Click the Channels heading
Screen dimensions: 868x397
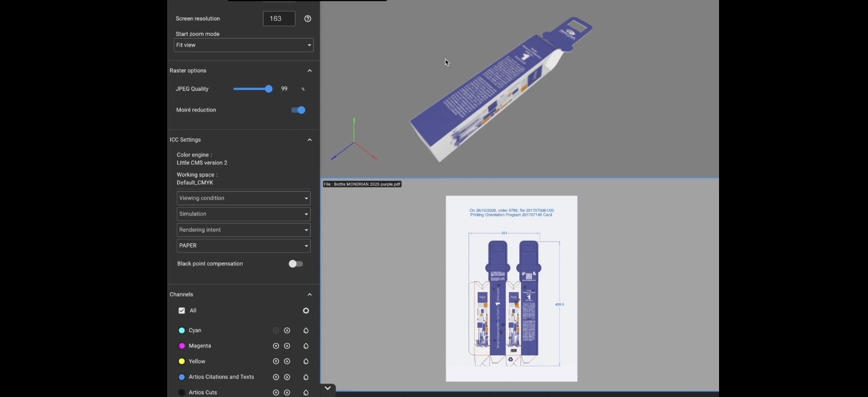click(181, 295)
